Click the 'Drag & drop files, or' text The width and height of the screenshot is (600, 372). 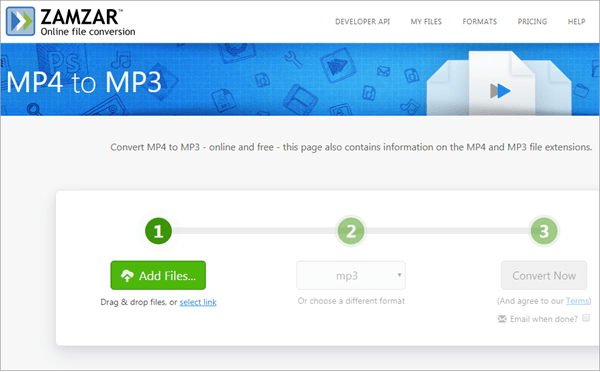[139, 302]
